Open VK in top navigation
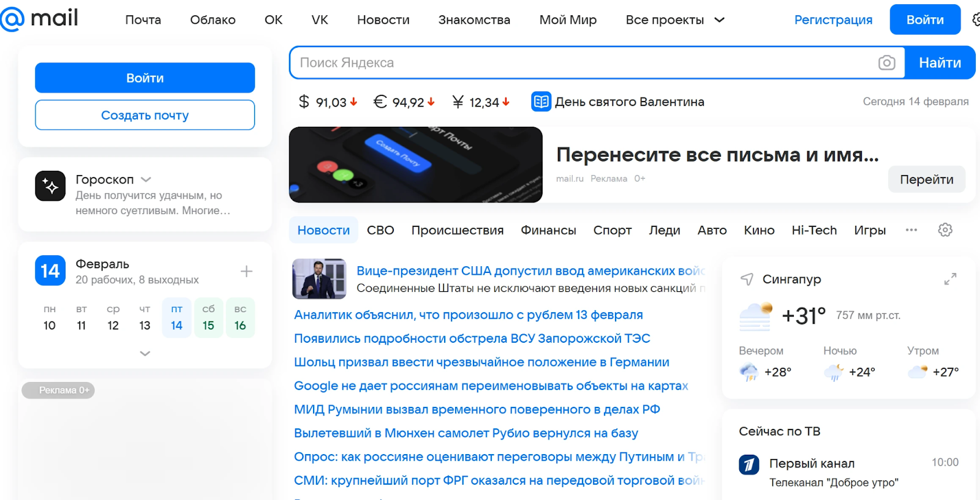This screenshot has height=500, width=980. pos(320,20)
